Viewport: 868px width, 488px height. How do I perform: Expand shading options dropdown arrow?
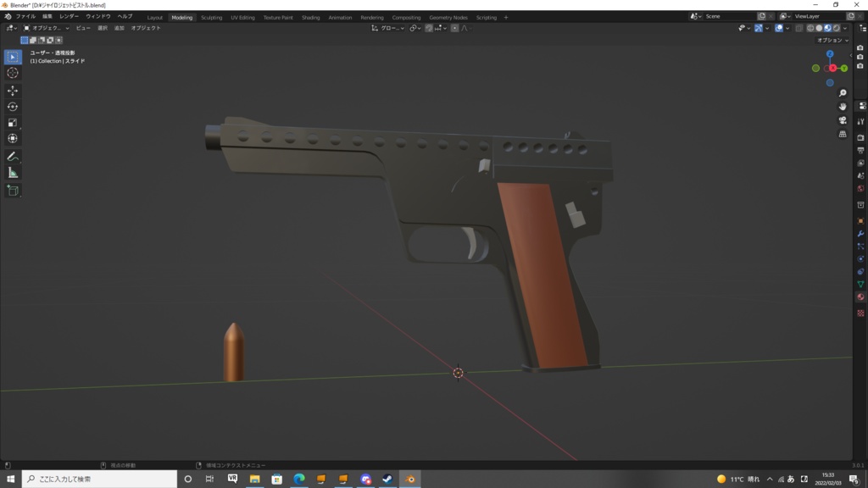[x=845, y=28]
